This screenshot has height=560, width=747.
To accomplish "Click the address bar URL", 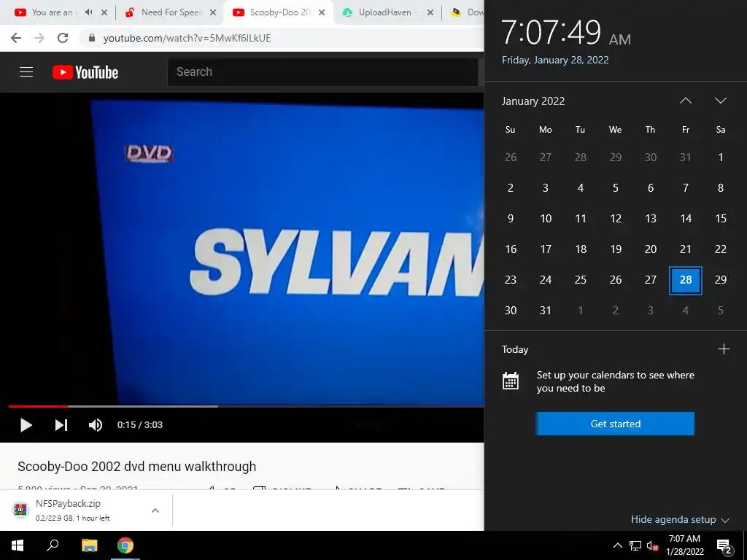I will 187,38.
